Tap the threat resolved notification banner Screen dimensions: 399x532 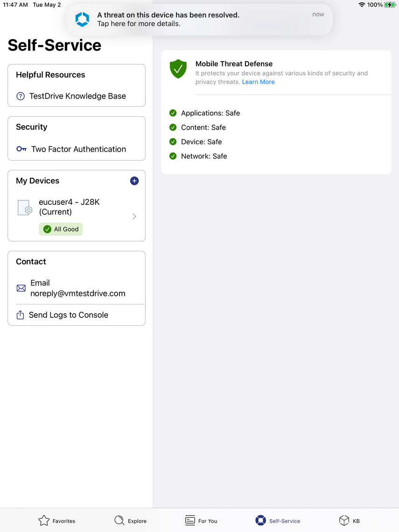click(199, 20)
